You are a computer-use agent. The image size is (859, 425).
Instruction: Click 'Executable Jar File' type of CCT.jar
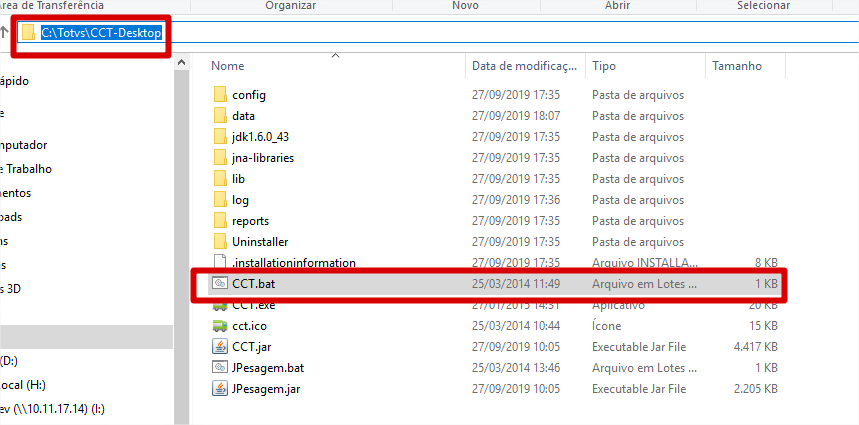point(639,347)
